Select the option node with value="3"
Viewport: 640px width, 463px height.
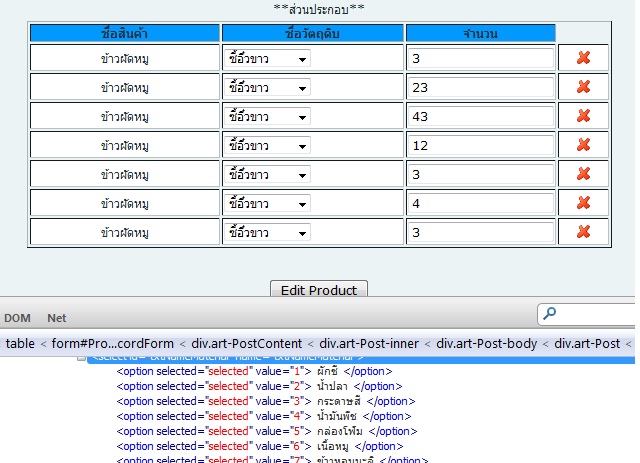(x=266, y=401)
